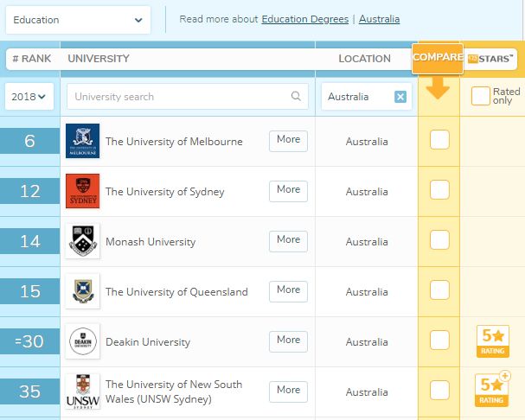
Task: Open the Education subject dropdown
Action: (78, 20)
